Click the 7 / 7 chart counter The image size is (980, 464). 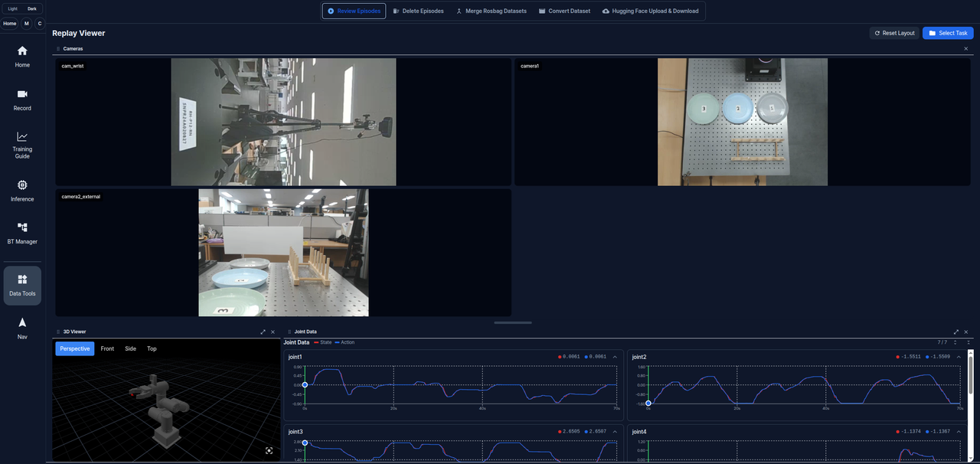(x=942, y=342)
